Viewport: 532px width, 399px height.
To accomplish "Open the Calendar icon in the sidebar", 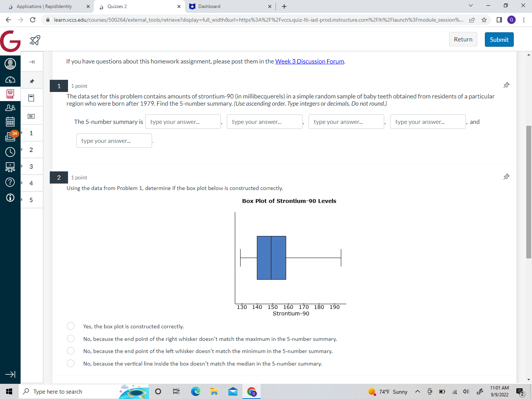I will coord(10,122).
